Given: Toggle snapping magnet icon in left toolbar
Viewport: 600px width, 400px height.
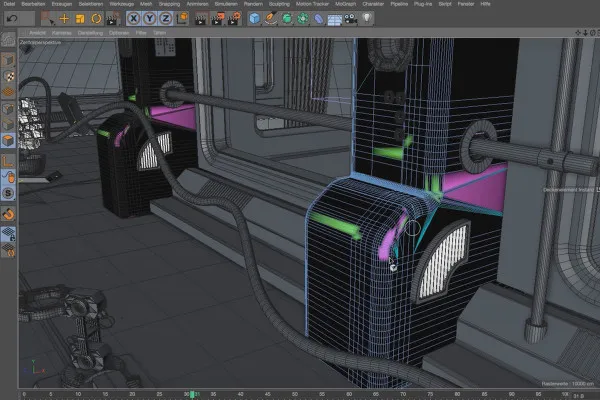Looking at the screenshot, I should pyautogui.click(x=8, y=213).
